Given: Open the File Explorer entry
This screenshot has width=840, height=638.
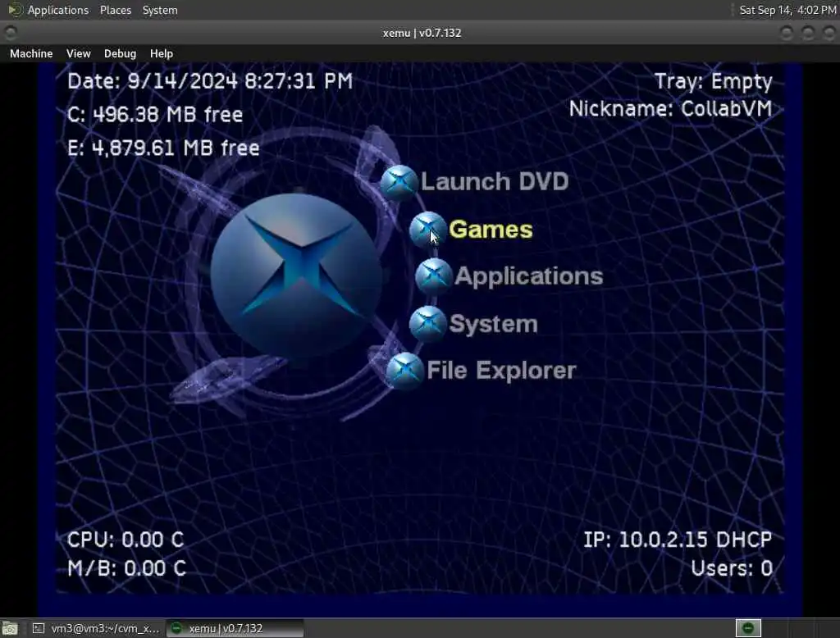Looking at the screenshot, I should [501, 370].
